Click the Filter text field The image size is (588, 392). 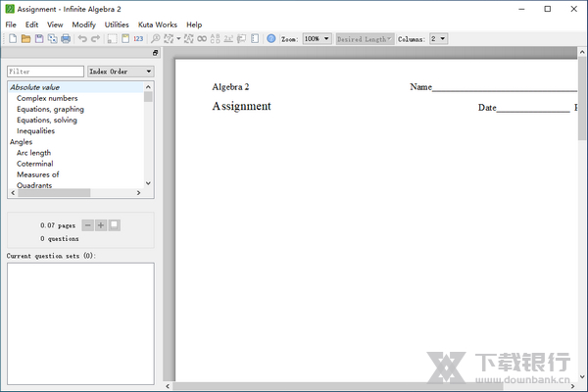(x=45, y=72)
